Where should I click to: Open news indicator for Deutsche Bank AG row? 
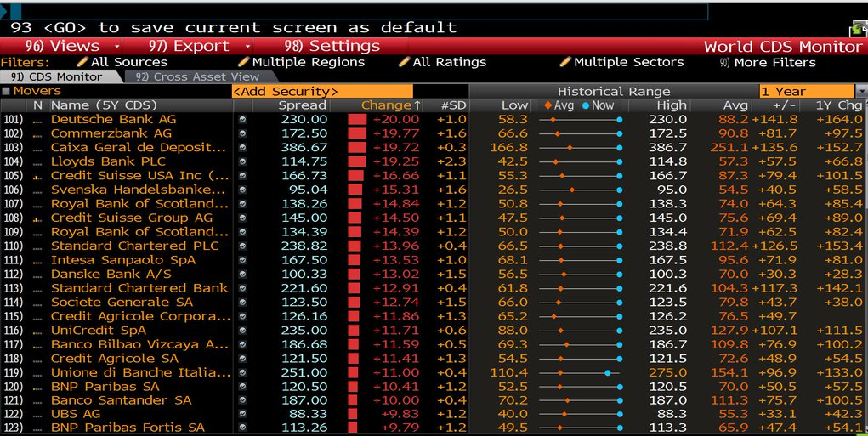click(x=37, y=121)
